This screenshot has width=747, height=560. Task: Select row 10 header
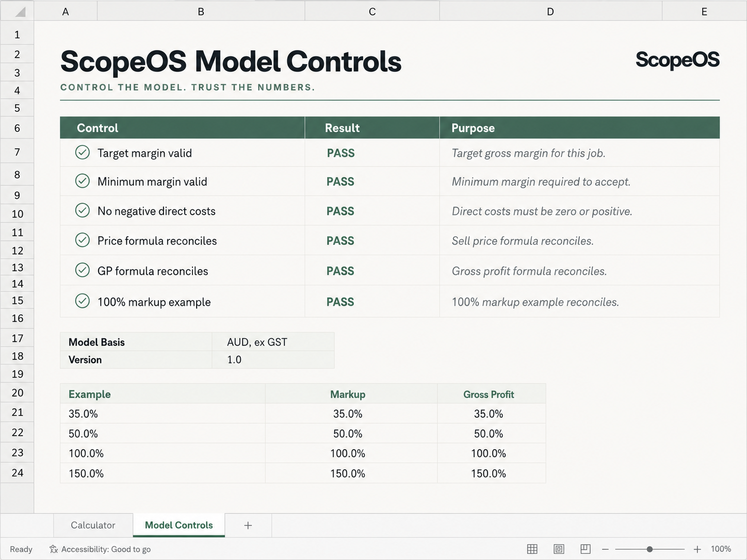coord(17,214)
